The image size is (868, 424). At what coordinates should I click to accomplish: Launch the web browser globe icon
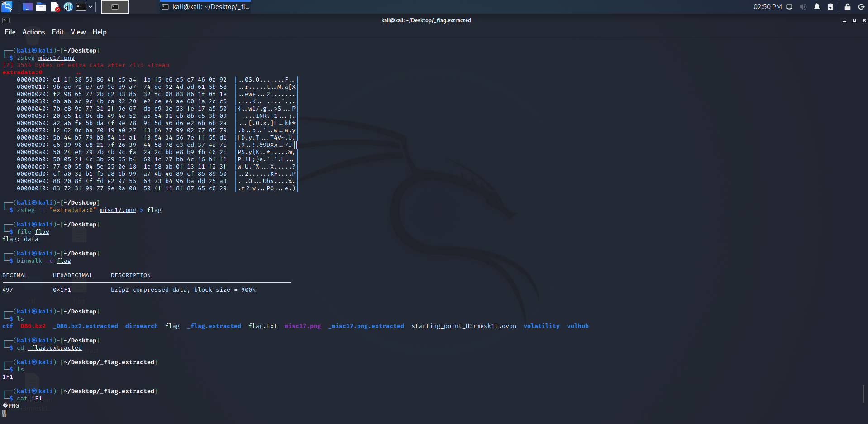point(68,7)
